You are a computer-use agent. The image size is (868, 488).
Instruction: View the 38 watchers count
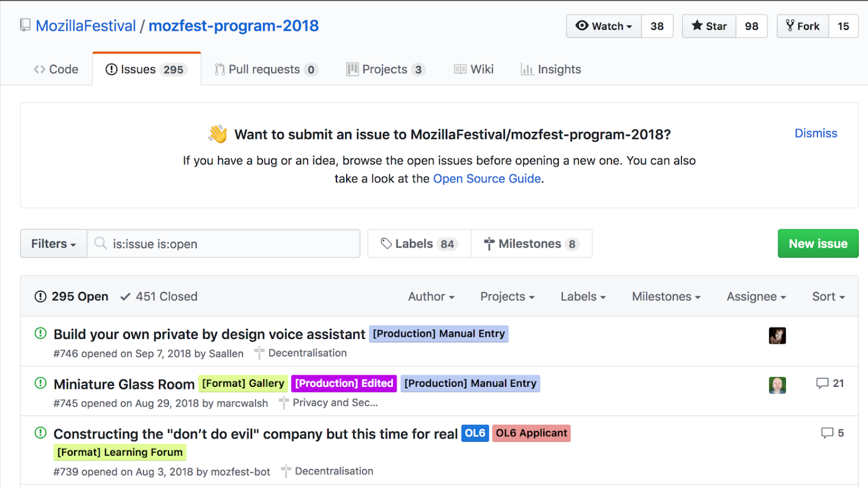click(x=657, y=26)
